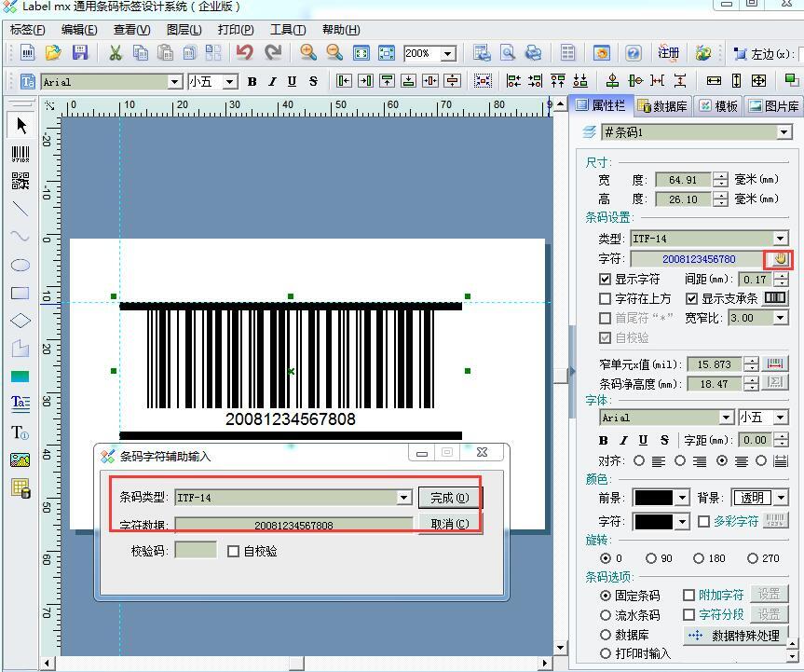Cut the selected object with scissors
804x672 pixels.
click(x=116, y=53)
